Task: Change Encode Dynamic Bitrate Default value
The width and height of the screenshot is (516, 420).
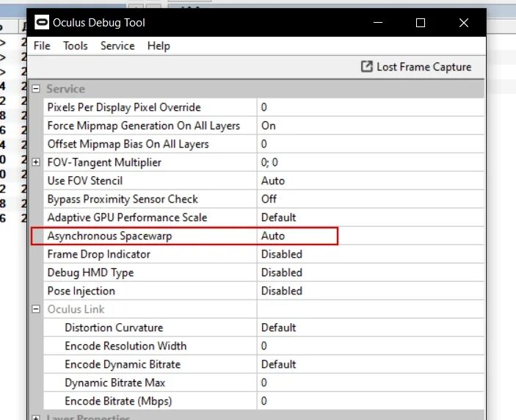Action: click(x=371, y=364)
